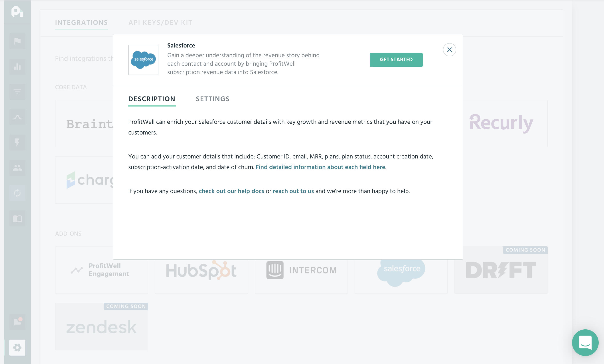Switch to the Description tab
Viewport: 604px width, 364px height.
pyautogui.click(x=152, y=99)
